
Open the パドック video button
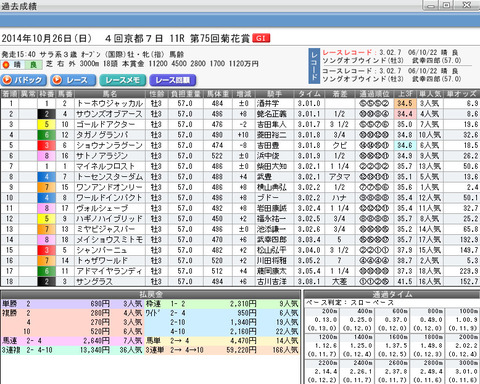(x=23, y=80)
